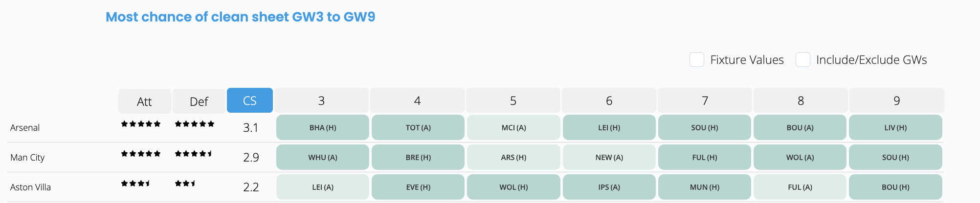Open Aston Villa's MUN (H) fixture
The width and height of the screenshot is (980, 203).
coord(705,187)
